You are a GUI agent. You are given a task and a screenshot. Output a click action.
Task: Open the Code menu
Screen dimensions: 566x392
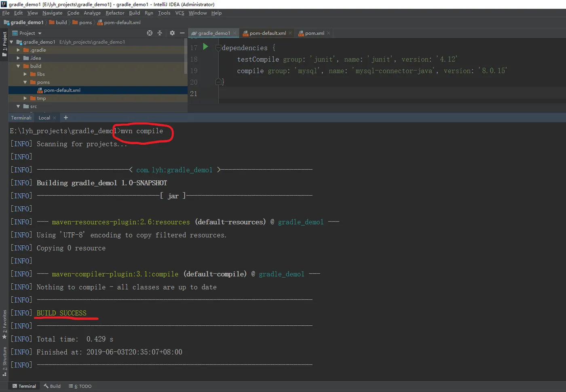click(73, 13)
